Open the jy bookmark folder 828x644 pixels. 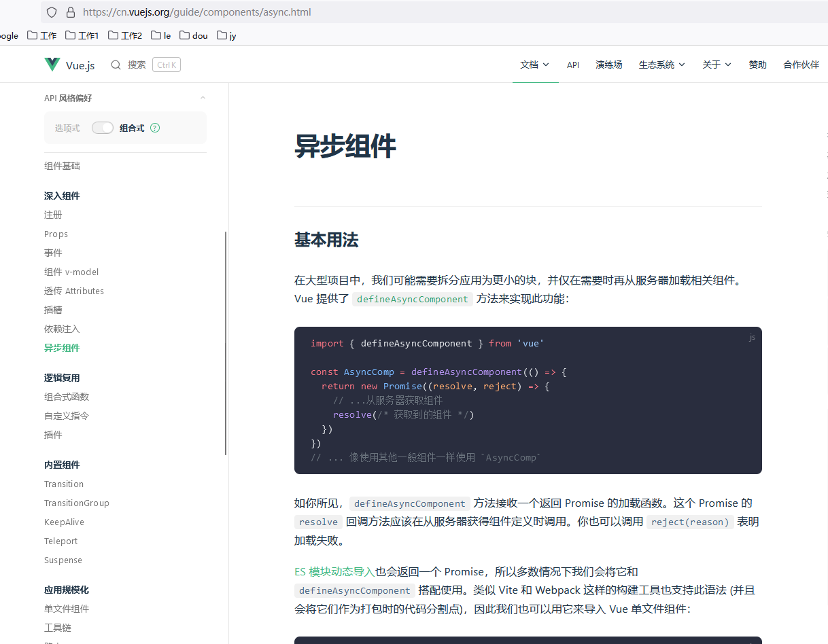tap(227, 35)
